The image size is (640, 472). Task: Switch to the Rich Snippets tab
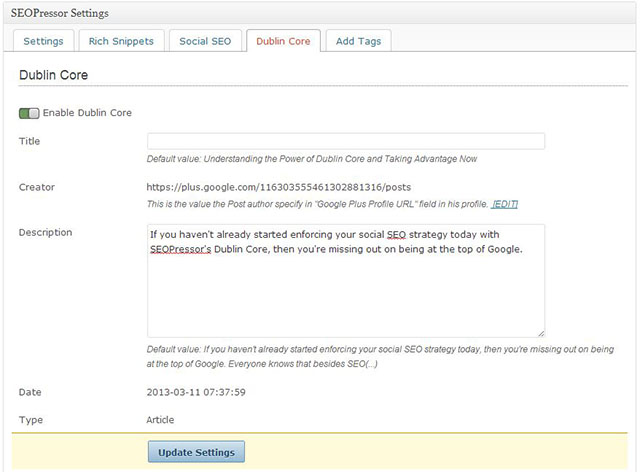(121, 41)
